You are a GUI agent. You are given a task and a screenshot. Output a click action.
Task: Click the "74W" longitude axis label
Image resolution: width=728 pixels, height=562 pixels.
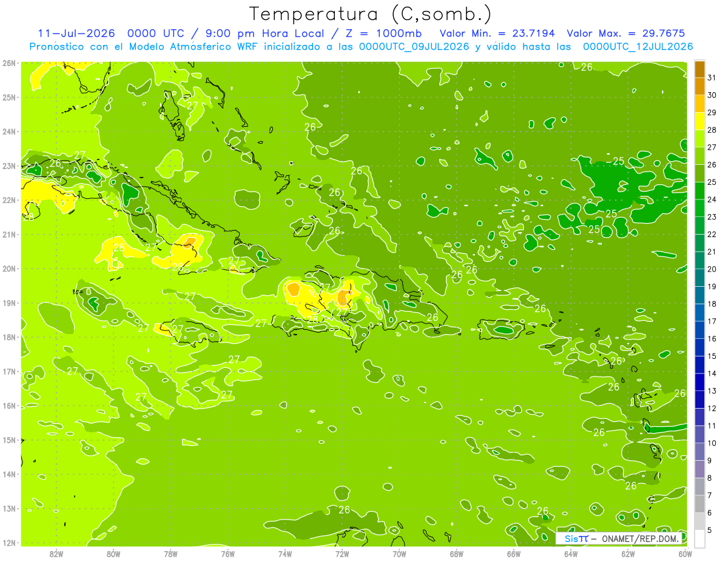[285, 554]
